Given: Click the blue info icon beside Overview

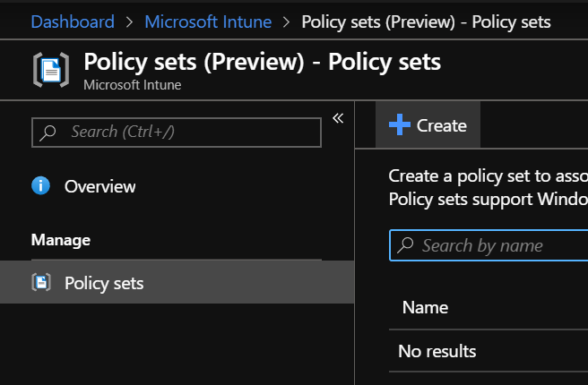Looking at the screenshot, I should 40,186.
